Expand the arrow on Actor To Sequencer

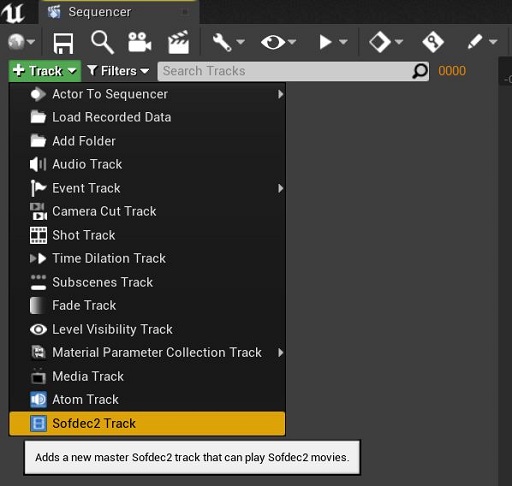[x=281, y=94]
